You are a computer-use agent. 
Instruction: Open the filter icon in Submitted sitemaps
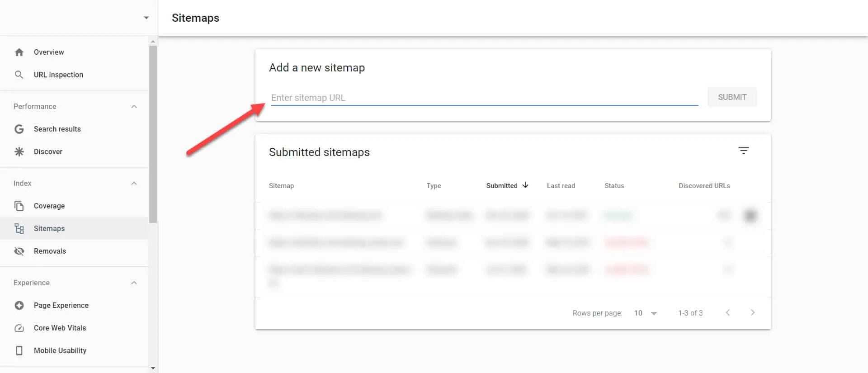click(x=743, y=150)
